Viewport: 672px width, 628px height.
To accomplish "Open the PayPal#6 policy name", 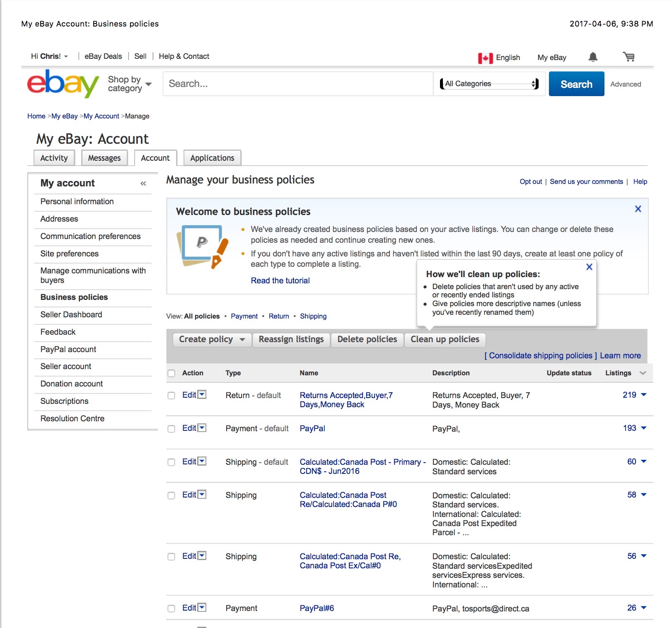I will coord(317,608).
